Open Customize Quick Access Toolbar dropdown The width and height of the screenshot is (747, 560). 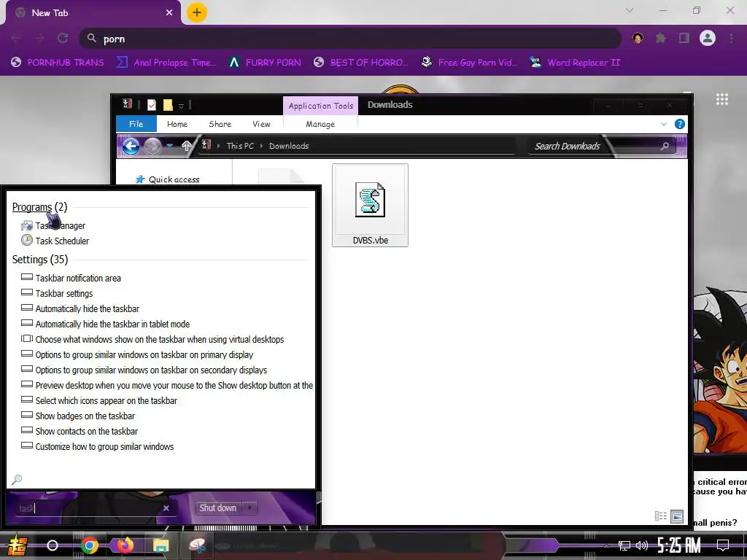tap(181, 105)
